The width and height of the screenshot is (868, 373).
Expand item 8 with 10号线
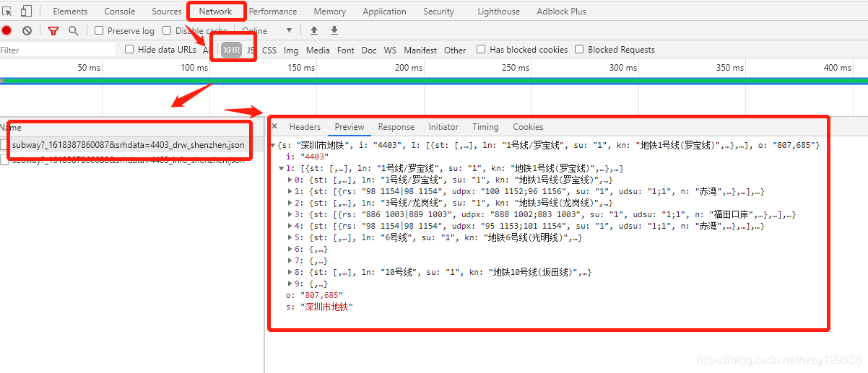[x=290, y=272]
